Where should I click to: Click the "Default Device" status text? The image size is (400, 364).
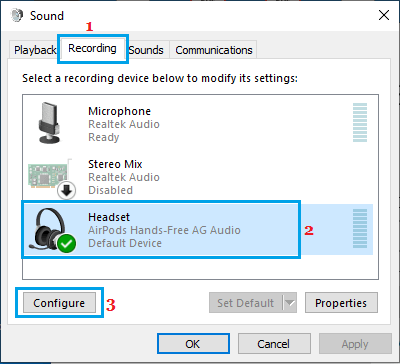click(x=125, y=243)
